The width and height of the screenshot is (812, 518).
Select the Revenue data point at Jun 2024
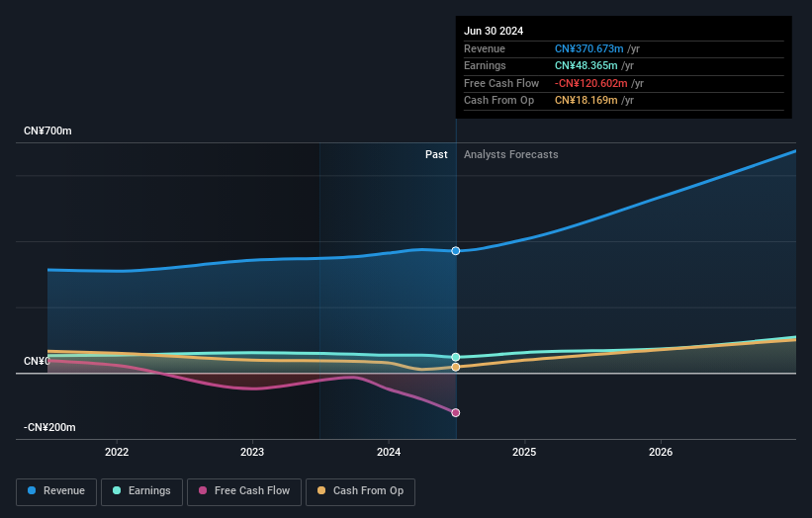(x=456, y=251)
